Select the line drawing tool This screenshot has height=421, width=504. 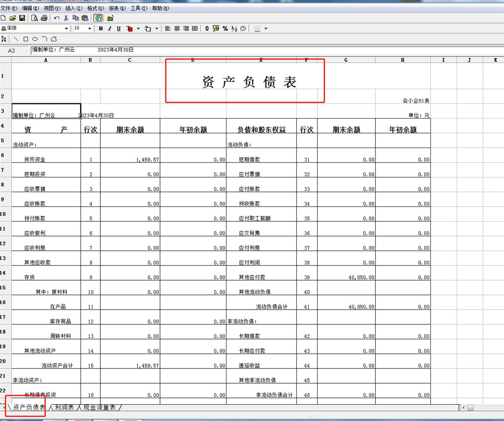16,39
